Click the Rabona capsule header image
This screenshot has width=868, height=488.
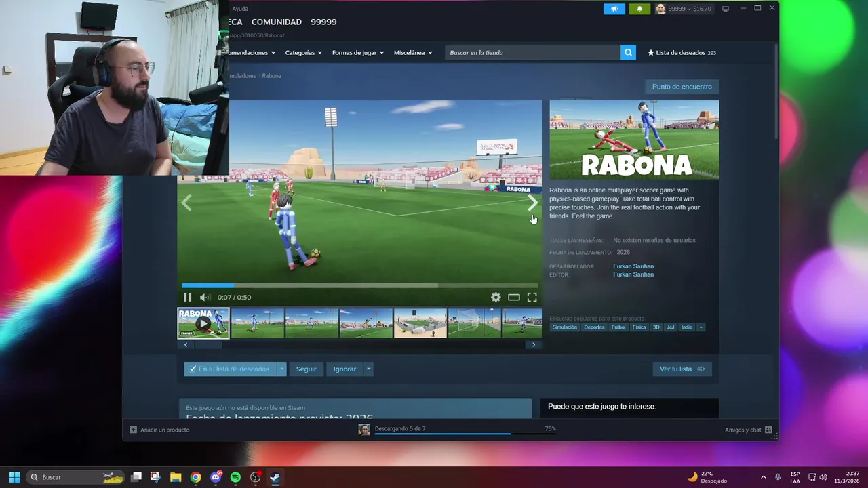pos(634,140)
